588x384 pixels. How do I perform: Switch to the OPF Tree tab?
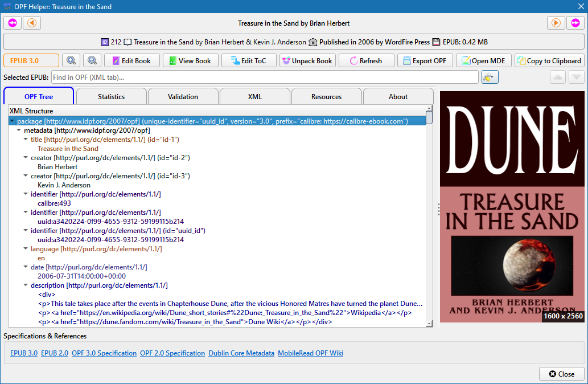(x=39, y=96)
